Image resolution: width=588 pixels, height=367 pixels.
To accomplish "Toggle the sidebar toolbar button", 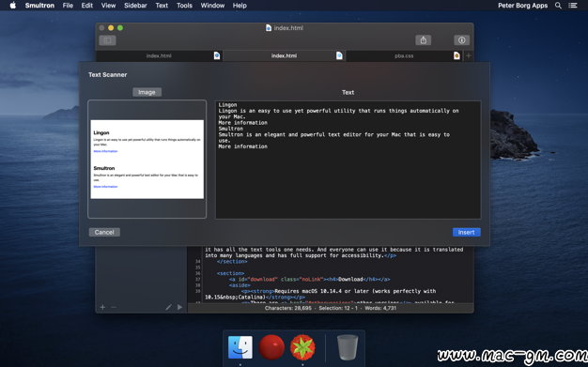I will click(x=107, y=40).
